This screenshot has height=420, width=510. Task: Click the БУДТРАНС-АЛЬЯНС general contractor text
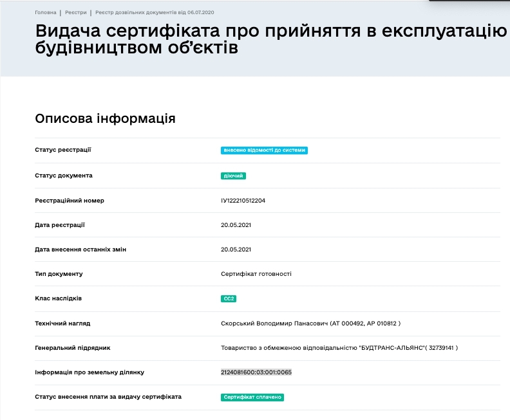(x=339, y=348)
